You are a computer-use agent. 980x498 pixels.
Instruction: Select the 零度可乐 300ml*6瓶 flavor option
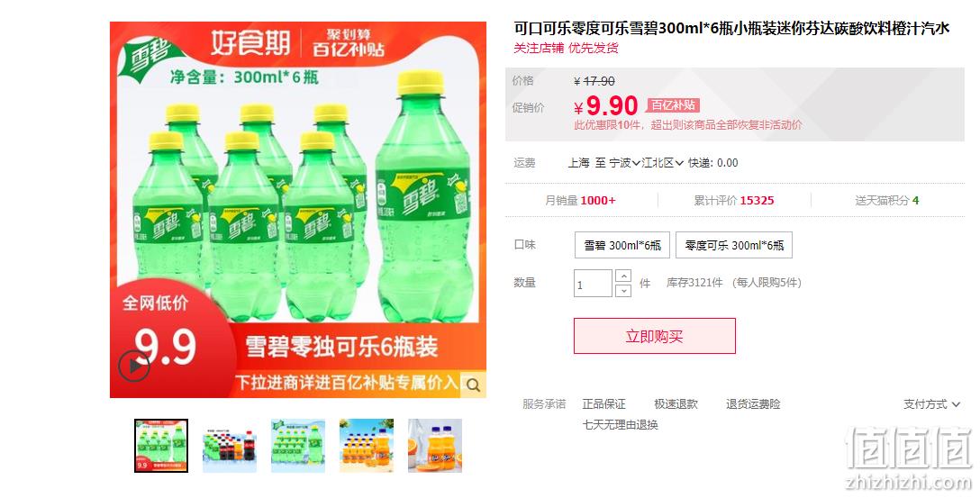tap(734, 245)
